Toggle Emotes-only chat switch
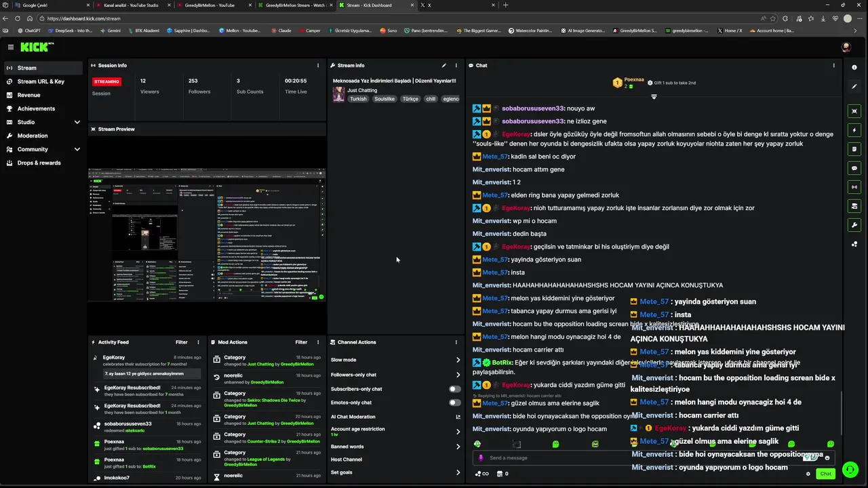Screen dimensions: 868x488 [454, 403]
